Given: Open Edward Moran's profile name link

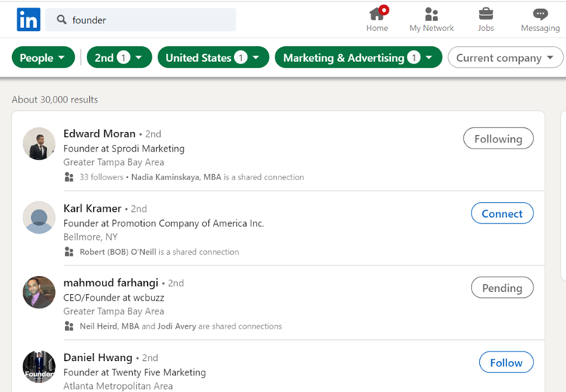Looking at the screenshot, I should click(100, 133).
